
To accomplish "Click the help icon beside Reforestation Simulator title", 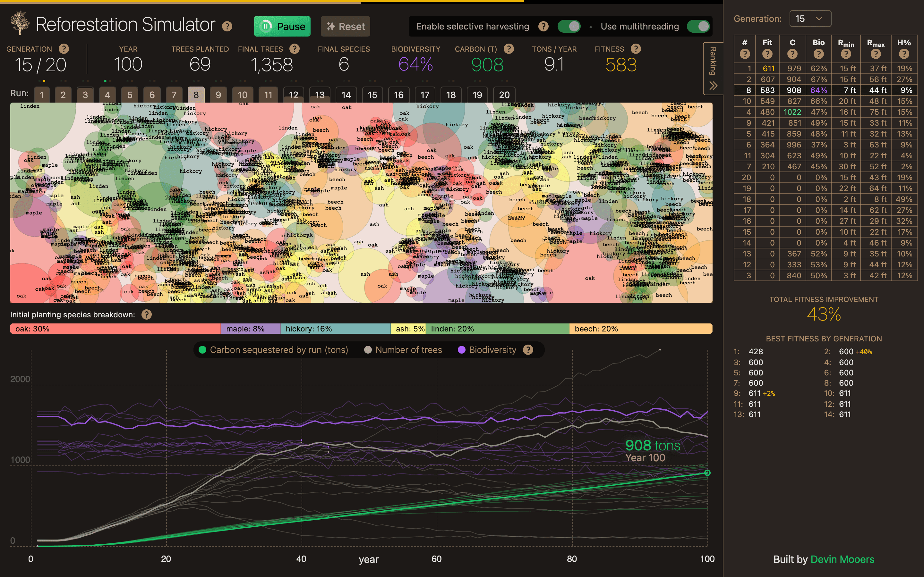I will click(x=227, y=26).
